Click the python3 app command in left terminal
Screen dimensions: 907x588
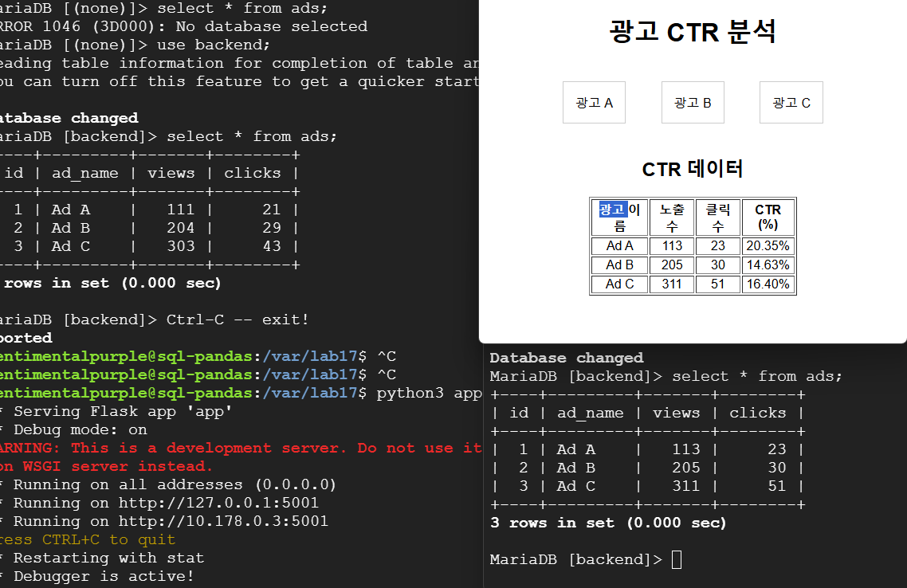point(430,393)
